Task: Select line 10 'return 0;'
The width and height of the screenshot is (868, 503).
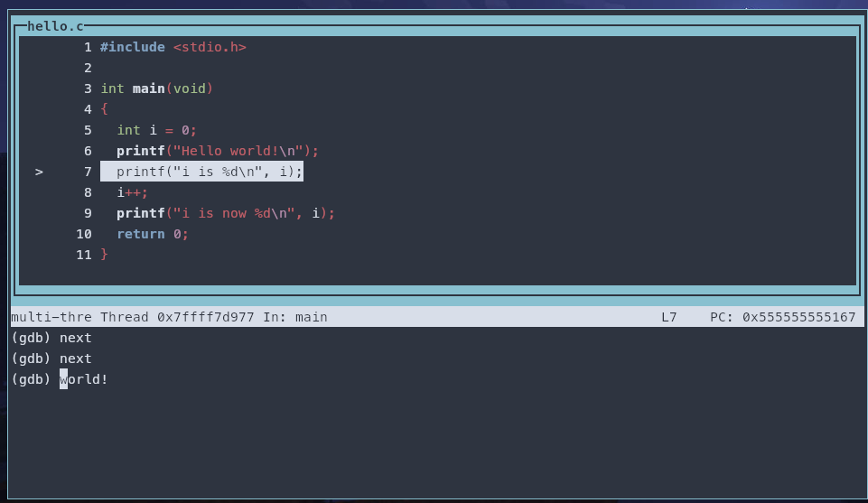Action: 153,234
